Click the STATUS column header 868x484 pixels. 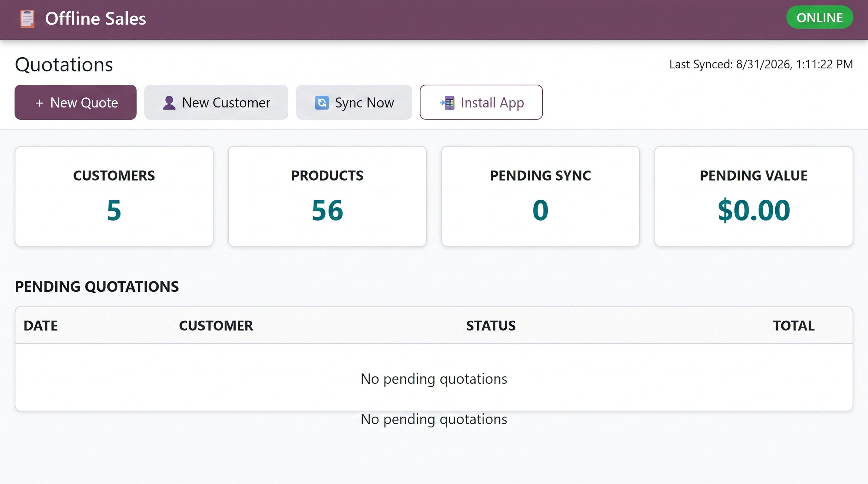point(490,326)
